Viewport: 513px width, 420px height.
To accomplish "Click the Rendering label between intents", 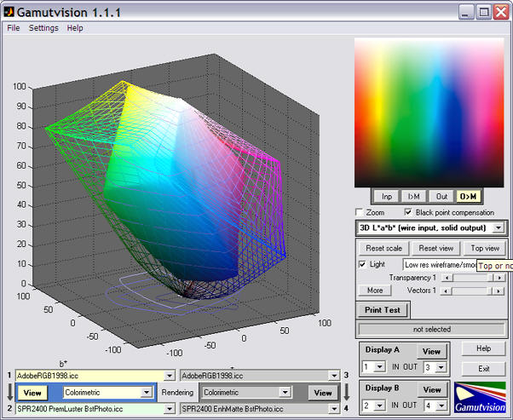I will tap(177, 392).
